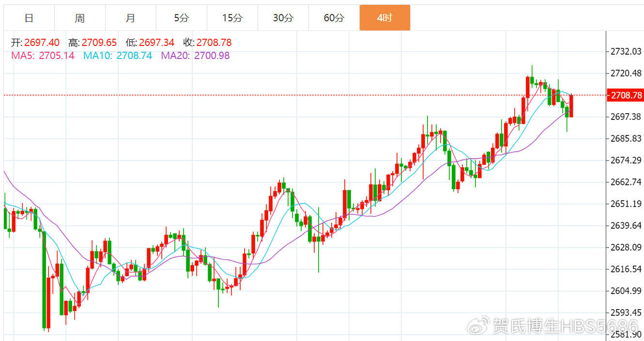The height and width of the screenshot is (341, 644).
Task: Click the MA5 indicator value label
Action: click(x=43, y=56)
